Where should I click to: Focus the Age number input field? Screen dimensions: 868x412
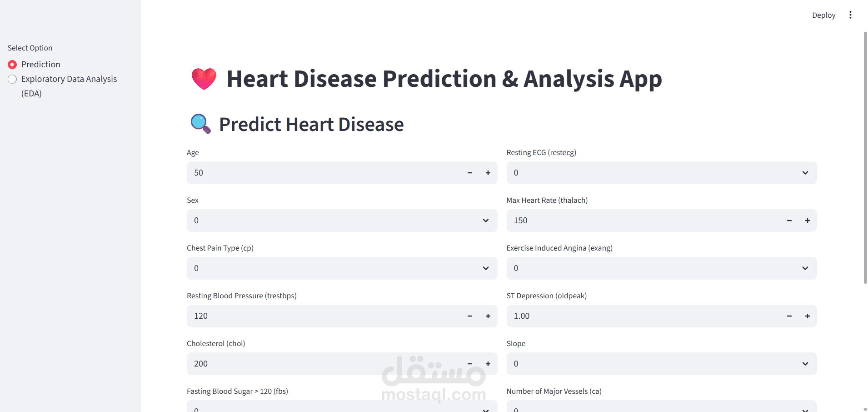(318, 173)
